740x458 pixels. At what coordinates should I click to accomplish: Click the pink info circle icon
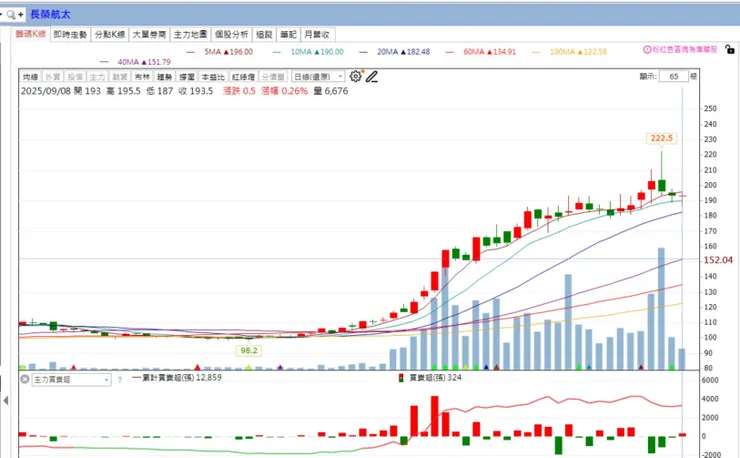click(647, 50)
